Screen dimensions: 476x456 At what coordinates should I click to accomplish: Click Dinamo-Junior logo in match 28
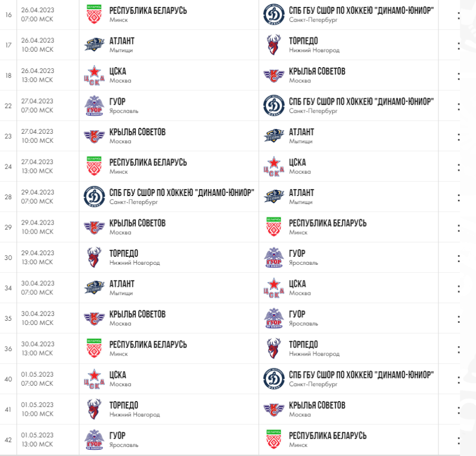(94, 197)
